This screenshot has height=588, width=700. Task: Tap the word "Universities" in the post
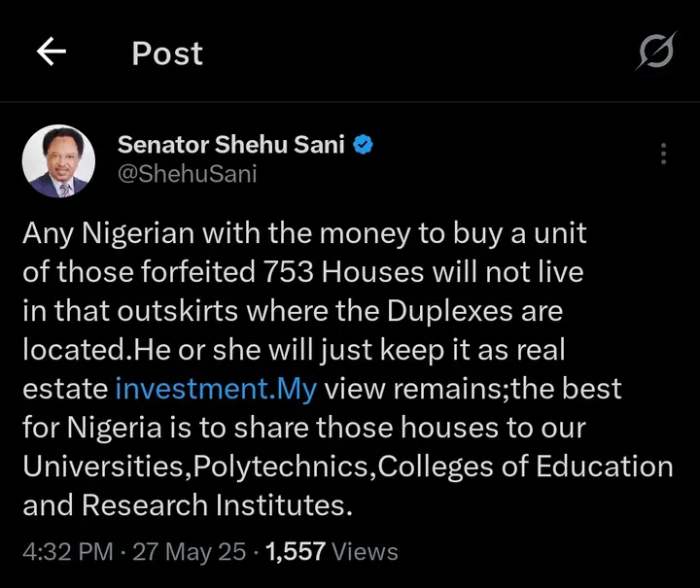[105, 467]
